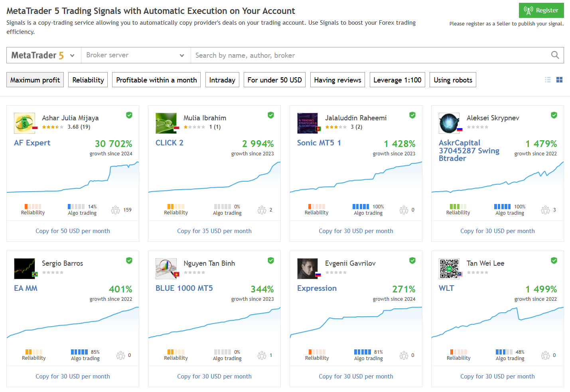Screen dimensions: 570x392
Task: Expand the Broker server dropdown
Action: coord(136,55)
